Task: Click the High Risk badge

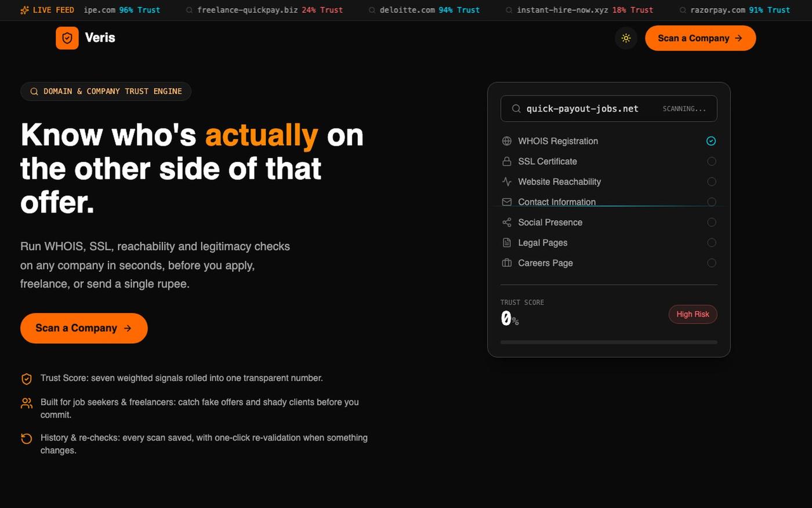Action: [x=693, y=314]
